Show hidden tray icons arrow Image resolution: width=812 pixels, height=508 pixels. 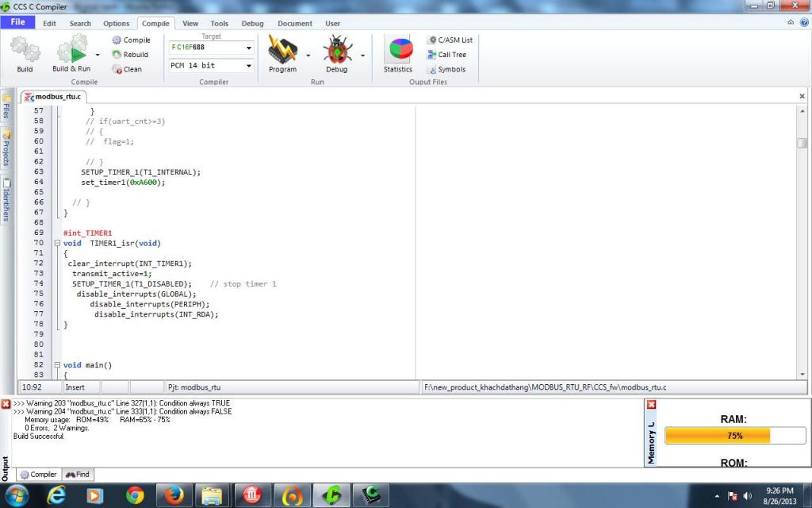pyautogui.click(x=717, y=496)
